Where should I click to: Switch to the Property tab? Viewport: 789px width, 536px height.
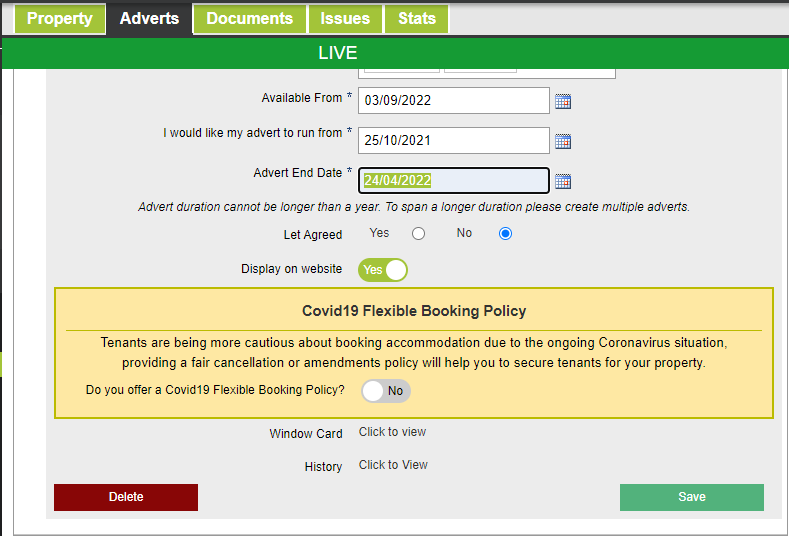60,19
